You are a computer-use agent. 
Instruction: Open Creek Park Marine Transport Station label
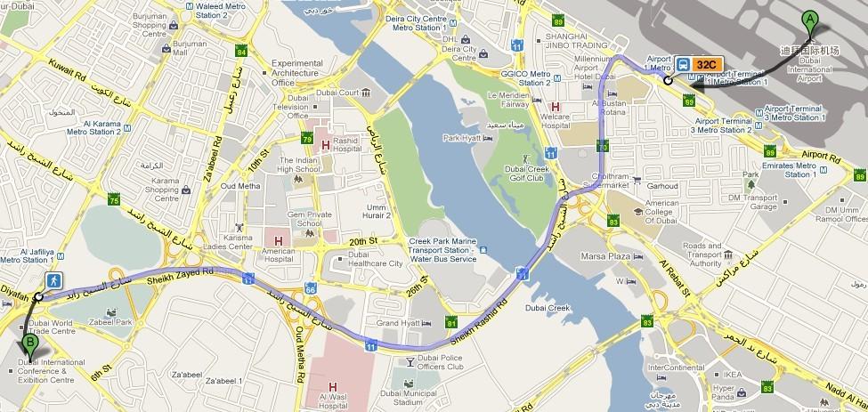pos(442,250)
